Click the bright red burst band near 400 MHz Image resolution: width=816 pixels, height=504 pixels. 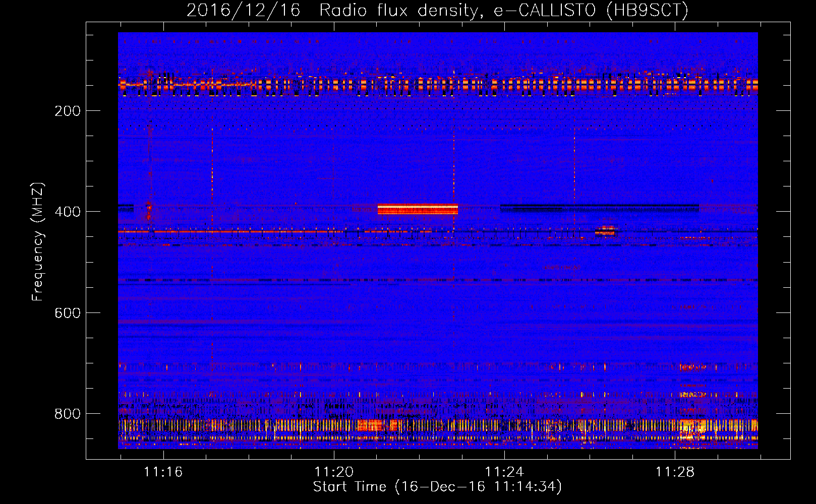[418, 209]
